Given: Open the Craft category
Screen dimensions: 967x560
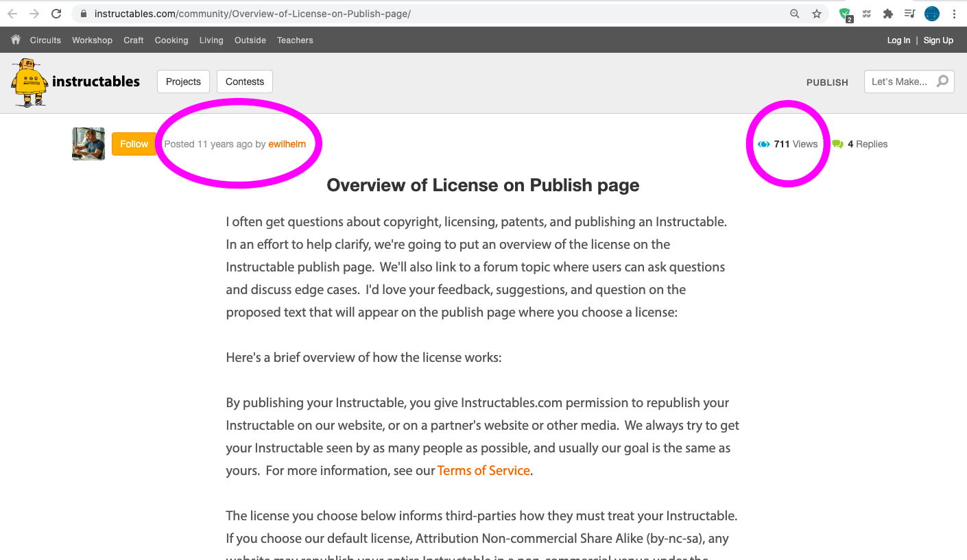Looking at the screenshot, I should click(x=134, y=40).
